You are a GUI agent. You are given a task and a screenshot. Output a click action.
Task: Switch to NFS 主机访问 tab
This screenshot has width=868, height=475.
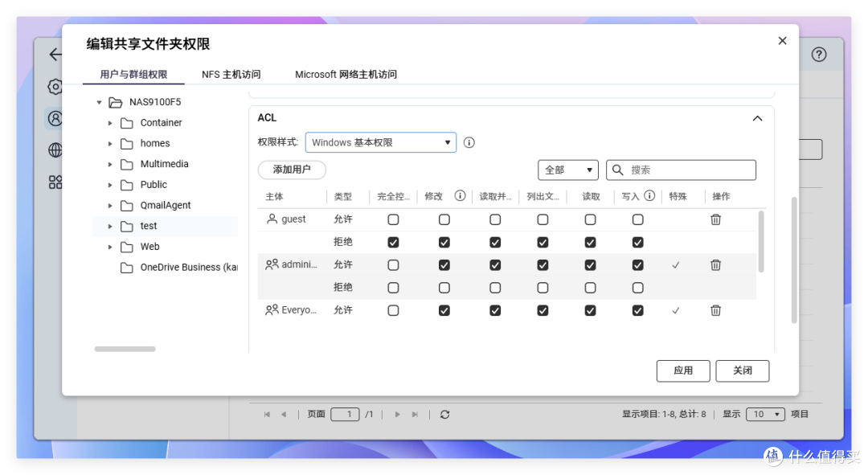coord(231,74)
